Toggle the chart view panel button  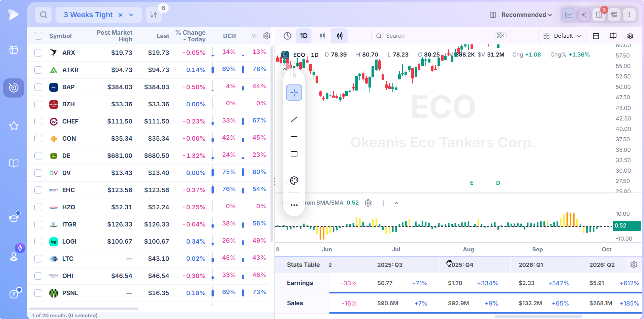point(569,15)
